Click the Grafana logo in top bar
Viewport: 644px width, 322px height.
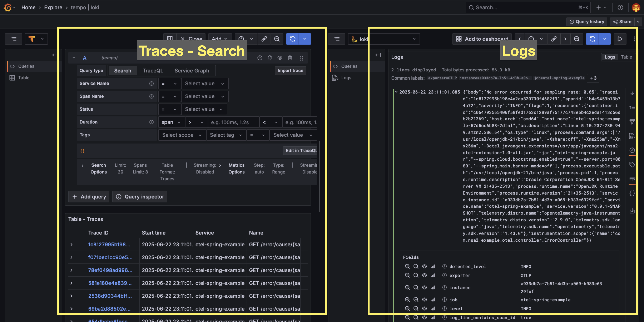[x=8, y=7]
